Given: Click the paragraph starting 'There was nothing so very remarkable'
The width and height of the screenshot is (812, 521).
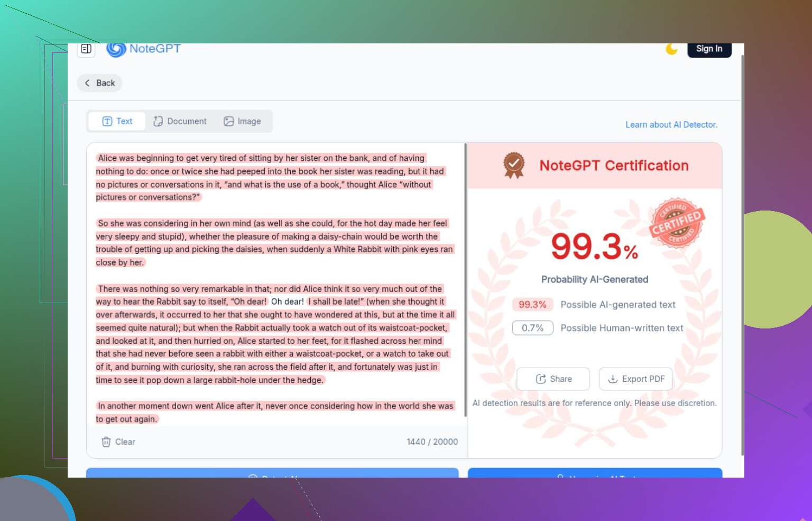Looking at the screenshot, I should click(x=275, y=334).
